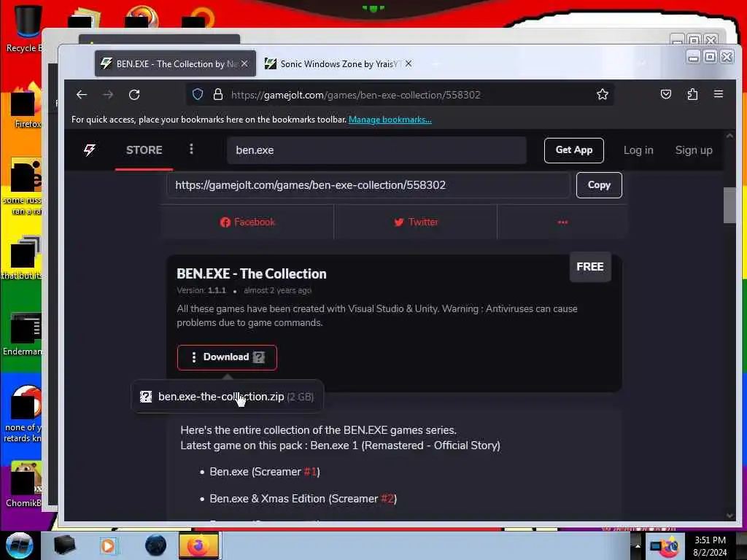747x560 pixels.
Task: Select the Enderman desktop icon
Action: click(23, 334)
